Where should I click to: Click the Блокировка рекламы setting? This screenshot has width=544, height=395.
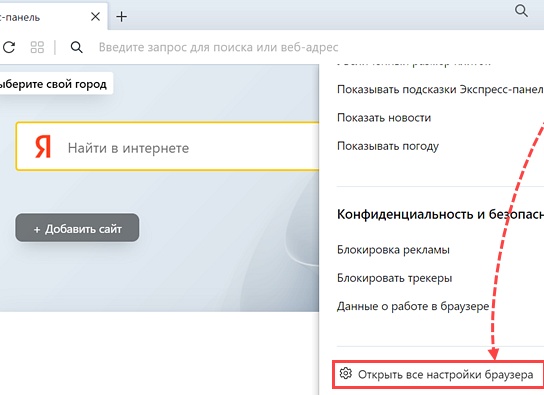pos(393,250)
